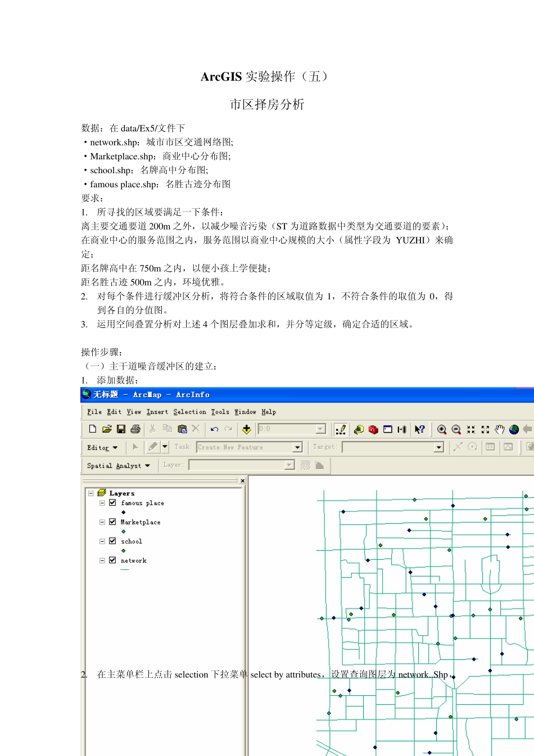This screenshot has width=534, height=756.
Task: Open the Editor Toolbar icon
Action: click(341, 430)
